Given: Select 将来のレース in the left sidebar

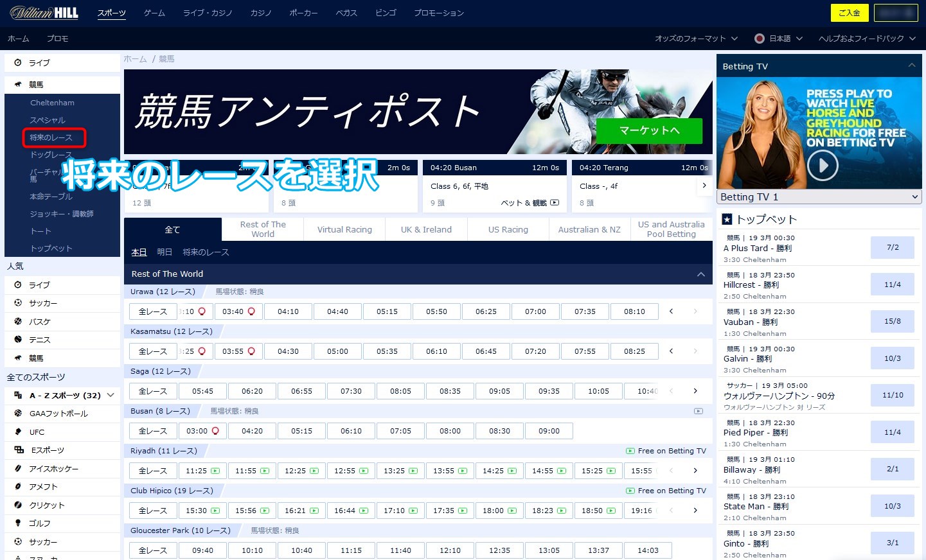Looking at the screenshot, I should [x=51, y=137].
